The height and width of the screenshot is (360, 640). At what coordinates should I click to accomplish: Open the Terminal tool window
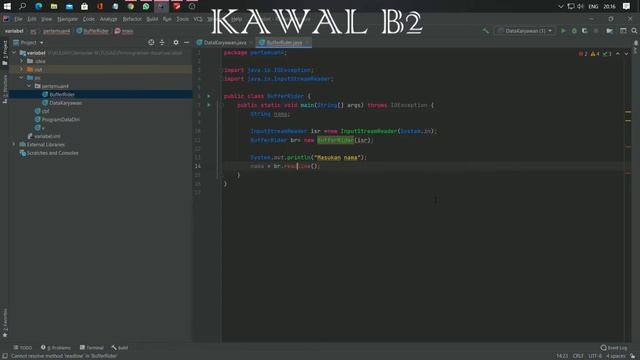point(92,348)
